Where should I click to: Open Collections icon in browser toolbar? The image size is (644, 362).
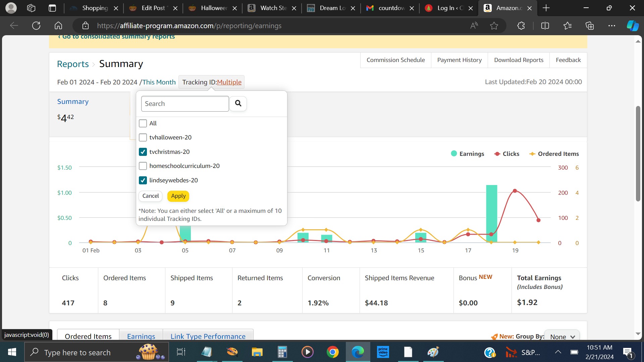coord(590,25)
